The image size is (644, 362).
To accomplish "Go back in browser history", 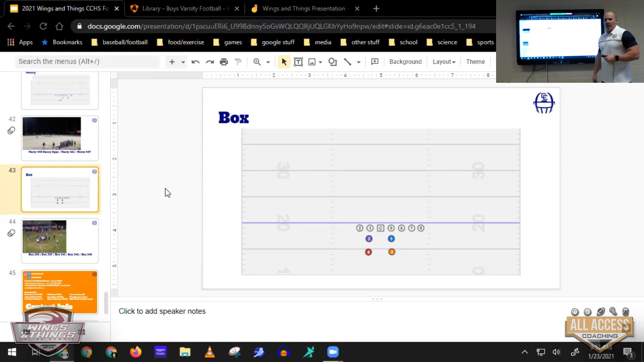I will 11,26.
